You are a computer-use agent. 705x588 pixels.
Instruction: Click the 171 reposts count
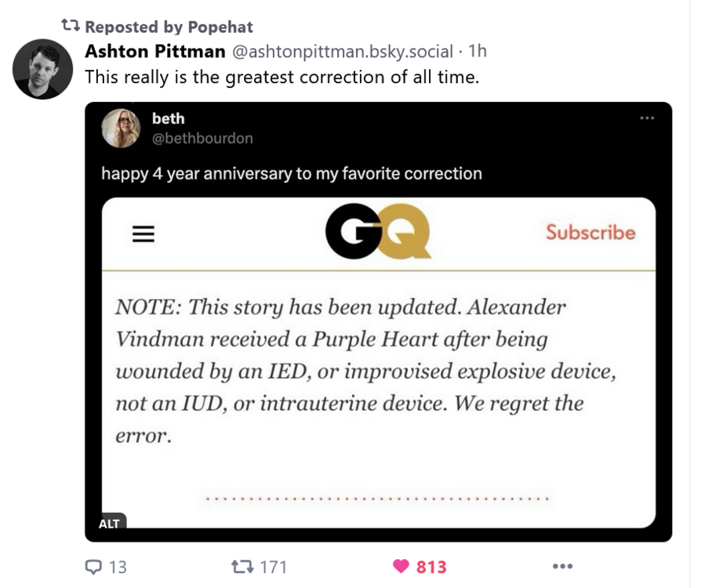(274, 567)
